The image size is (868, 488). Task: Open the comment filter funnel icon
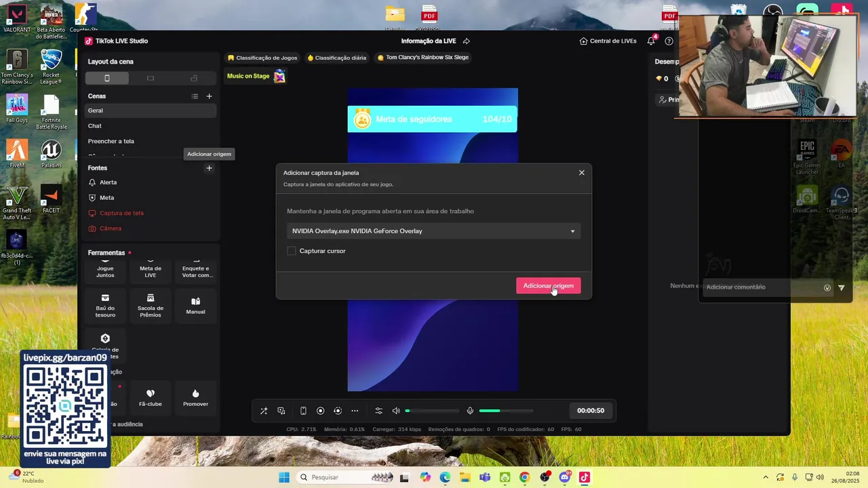click(841, 287)
